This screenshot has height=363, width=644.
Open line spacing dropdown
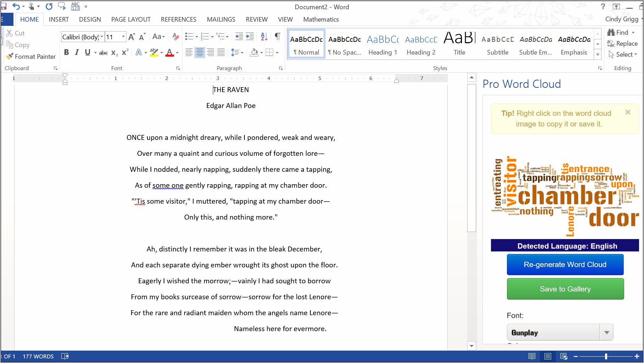(237, 53)
